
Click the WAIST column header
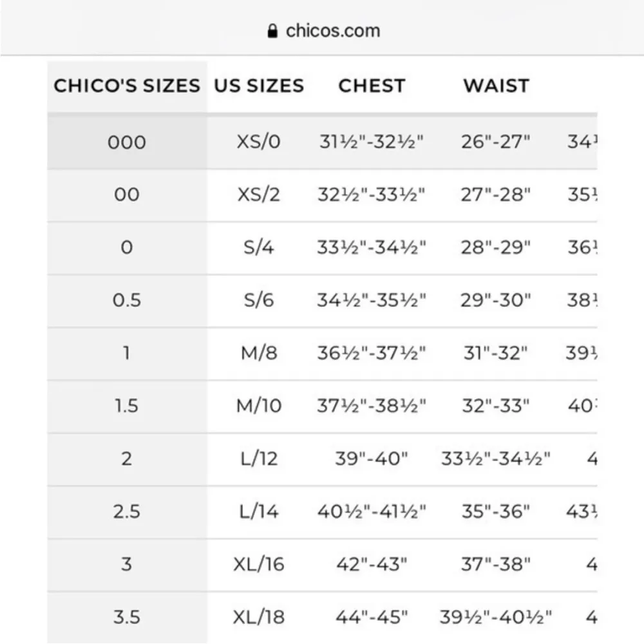[496, 86]
